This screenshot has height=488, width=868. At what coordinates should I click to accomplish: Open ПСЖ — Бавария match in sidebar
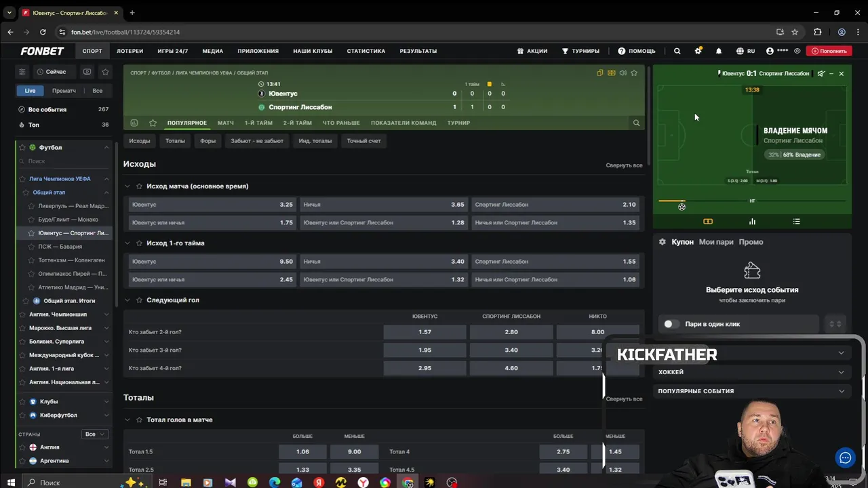pyautogui.click(x=60, y=247)
